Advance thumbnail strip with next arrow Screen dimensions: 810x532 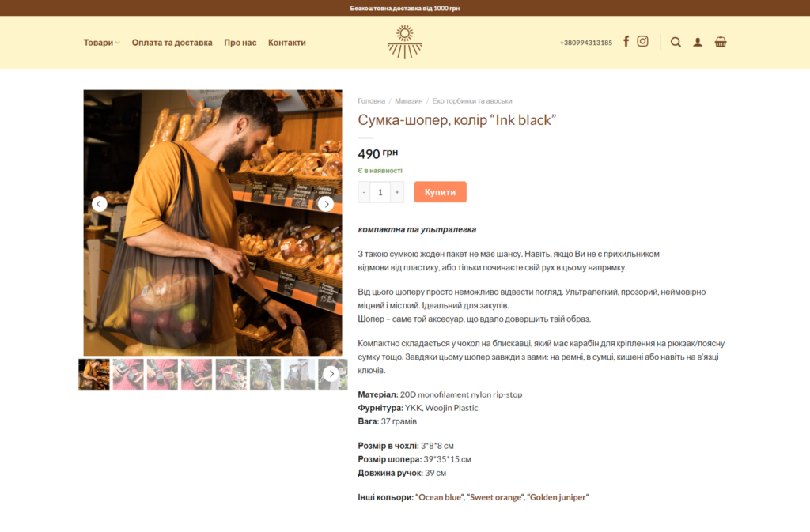coord(331,374)
